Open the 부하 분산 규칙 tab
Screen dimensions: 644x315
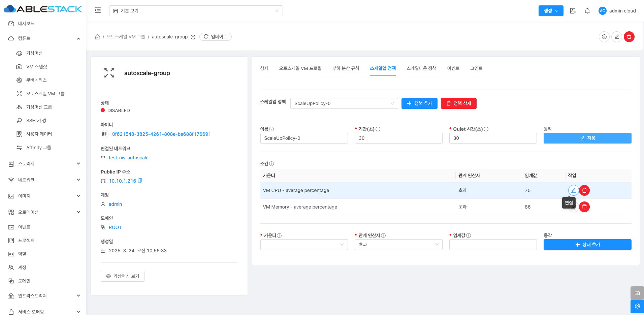pos(346,68)
